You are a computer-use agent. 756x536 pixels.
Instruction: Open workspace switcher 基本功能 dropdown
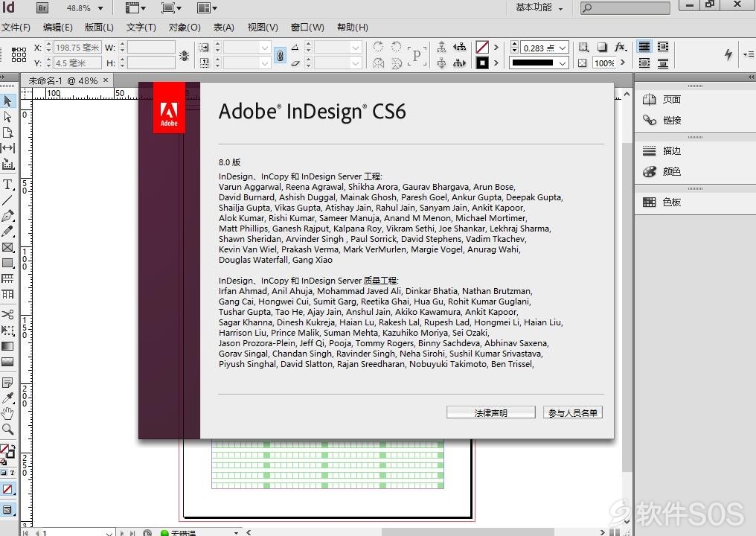[539, 7]
